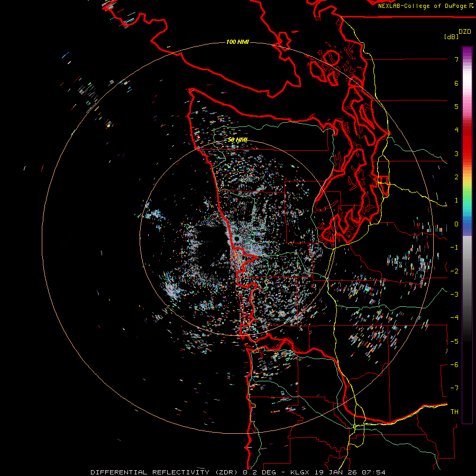The image size is (476, 476).
Task: Click the -4 dB legend value
Action: pyautogui.click(x=454, y=318)
